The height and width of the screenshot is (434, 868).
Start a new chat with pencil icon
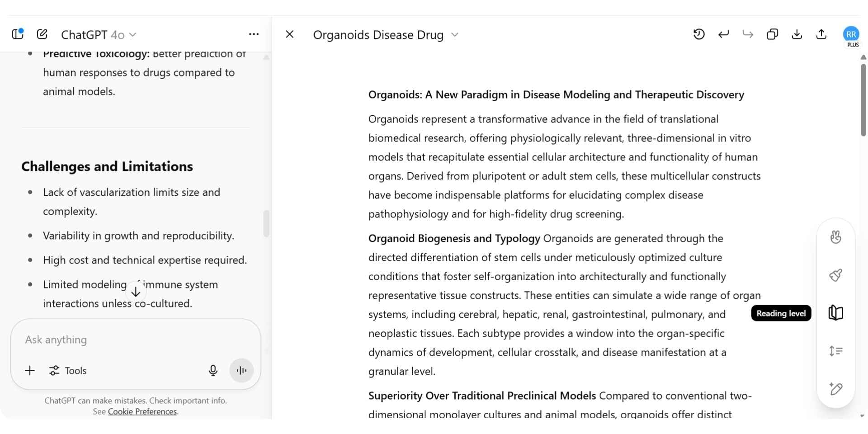point(42,34)
